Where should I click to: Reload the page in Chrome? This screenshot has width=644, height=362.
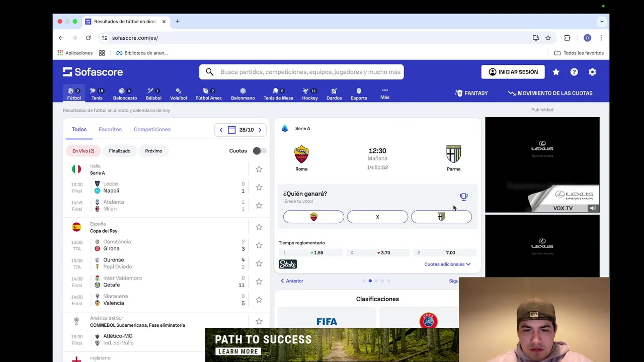click(x=88, y=38)
